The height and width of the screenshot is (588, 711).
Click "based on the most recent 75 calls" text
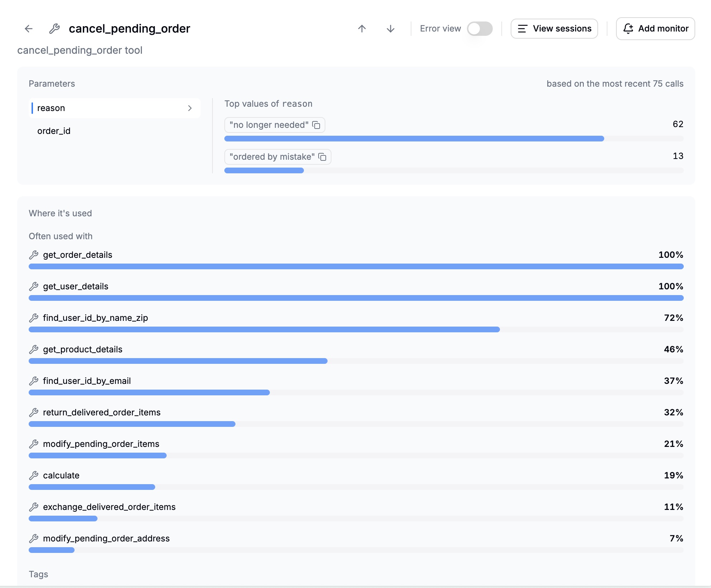615,84
